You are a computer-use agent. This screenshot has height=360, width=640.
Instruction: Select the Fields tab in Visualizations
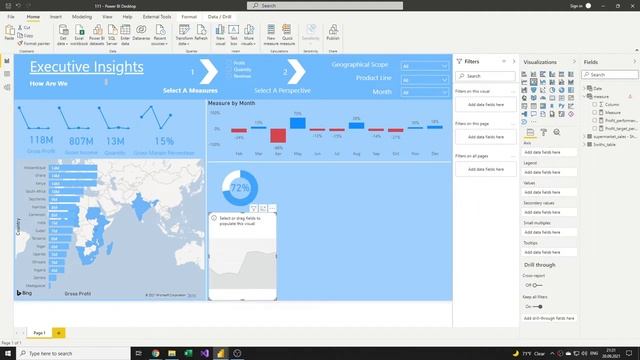530,132
